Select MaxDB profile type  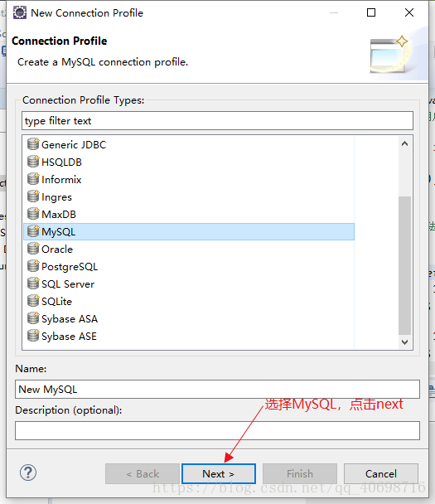click(x=59, y=215)
